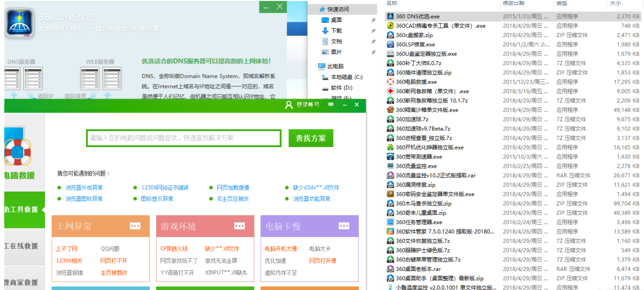Image resolution: width=644 pixels, height=290 pixels.
Task: Click the 360流量监控.exe file icon
Action: coord(390,166)
